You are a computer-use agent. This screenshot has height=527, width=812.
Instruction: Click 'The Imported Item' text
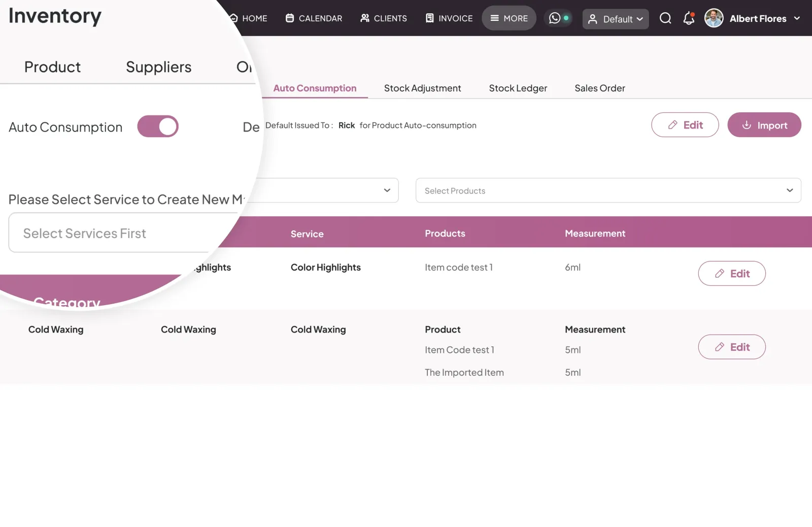click(x=464, y=373)
